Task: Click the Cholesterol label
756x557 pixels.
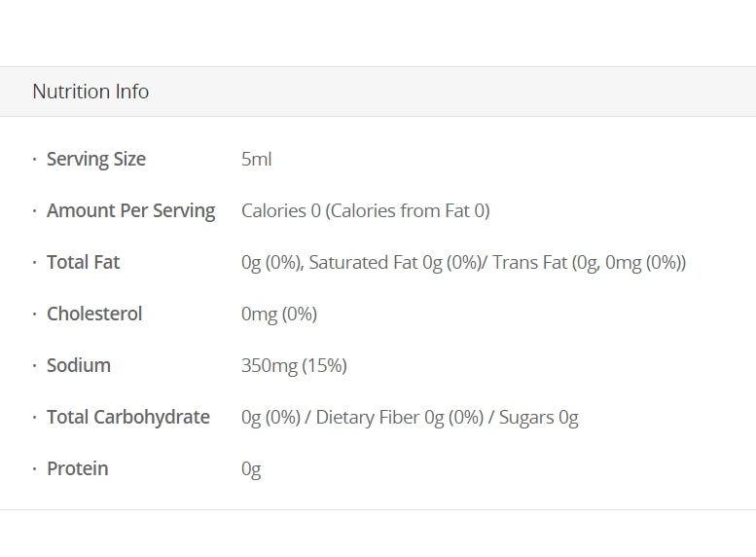Action: [x=94, y=314]
